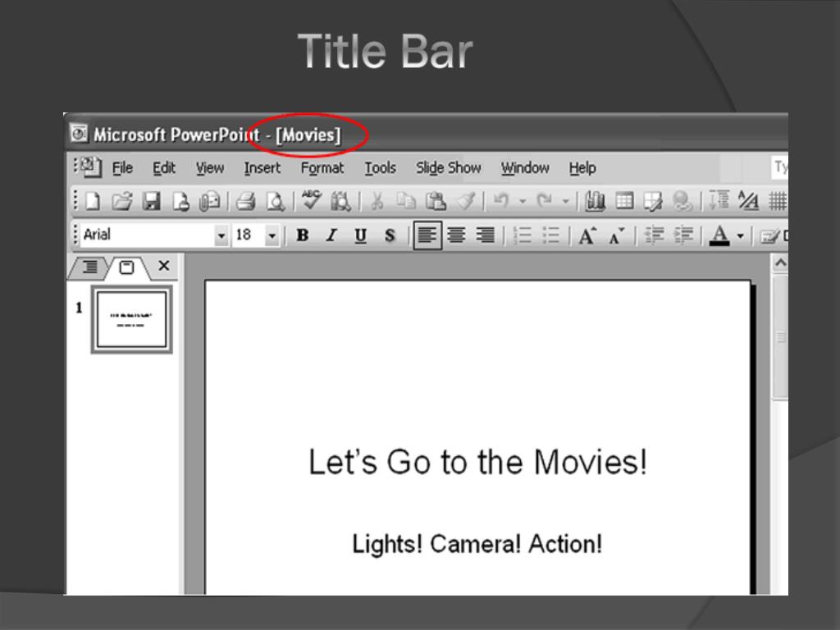The image size is (840, 630).
Task: Click the PowerPoint icon in the title bar
Action: (79, 134)
